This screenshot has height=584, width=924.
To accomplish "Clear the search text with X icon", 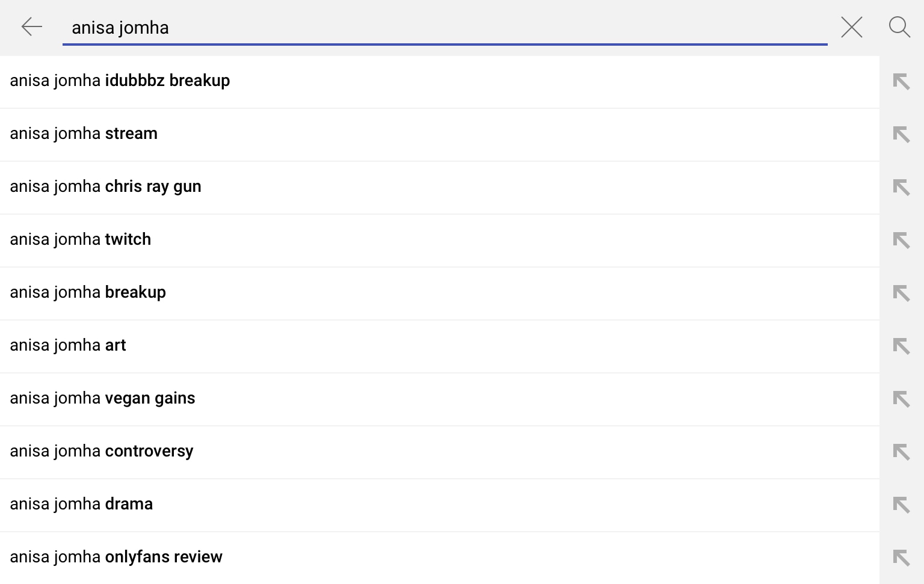I will 851,27.
